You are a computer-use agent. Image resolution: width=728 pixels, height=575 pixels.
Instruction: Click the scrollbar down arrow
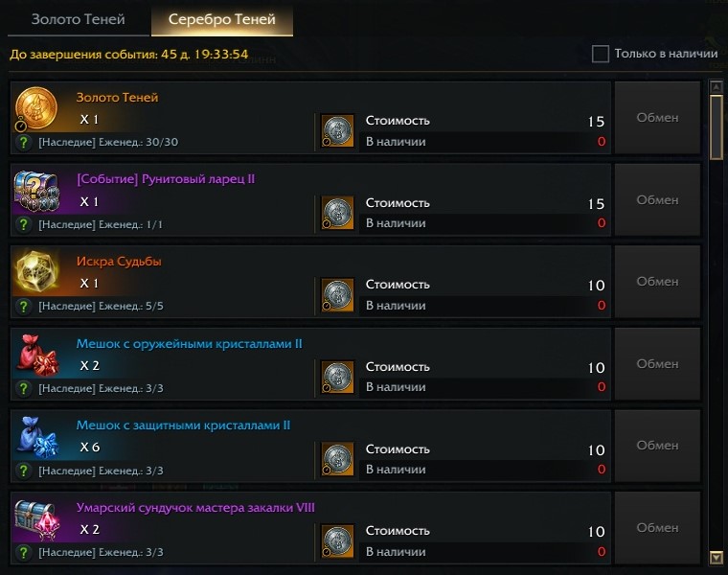(716, 557)
